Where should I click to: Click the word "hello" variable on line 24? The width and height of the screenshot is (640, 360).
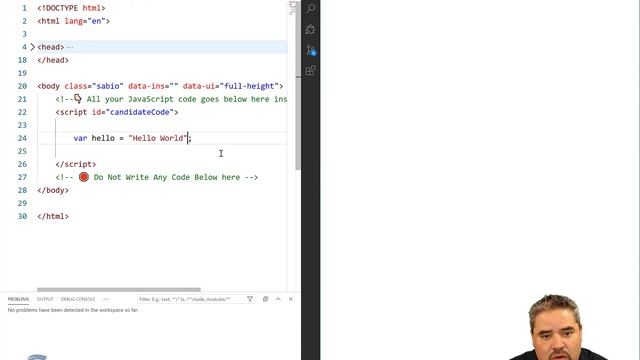(103, 138)
